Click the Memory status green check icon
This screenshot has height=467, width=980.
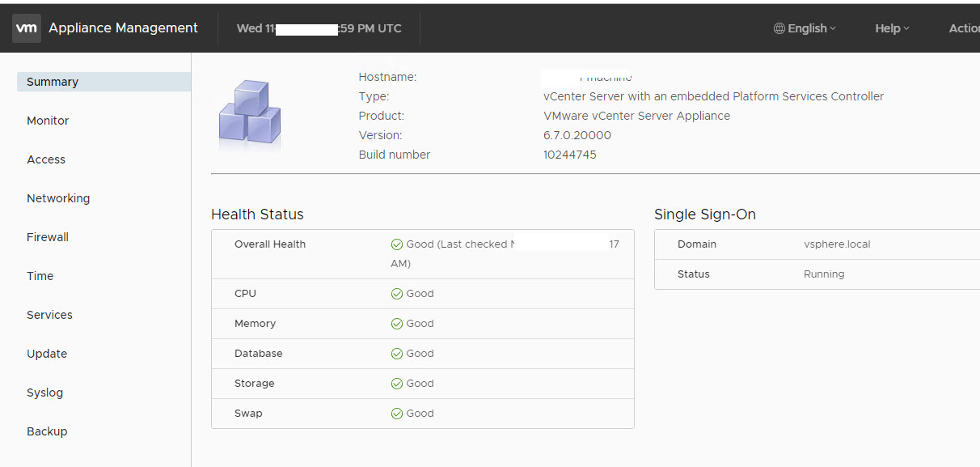click(x=397, y=324)
